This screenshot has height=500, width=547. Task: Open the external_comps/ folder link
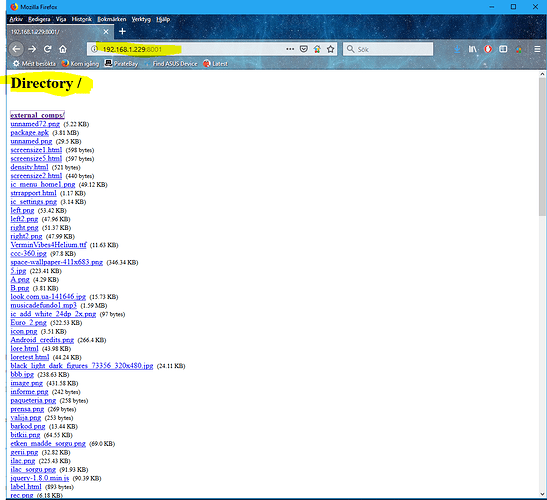point(37,115)
